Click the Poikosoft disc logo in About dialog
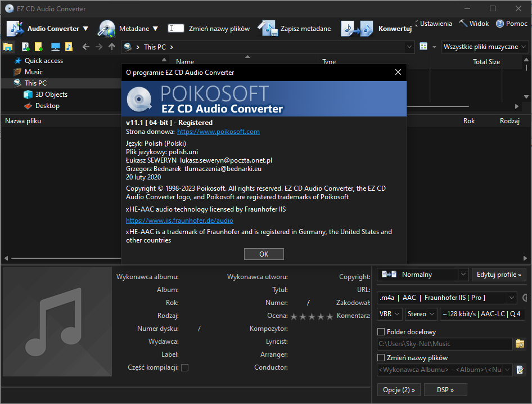This screenshot has width=532, height=404. (139, 99)
